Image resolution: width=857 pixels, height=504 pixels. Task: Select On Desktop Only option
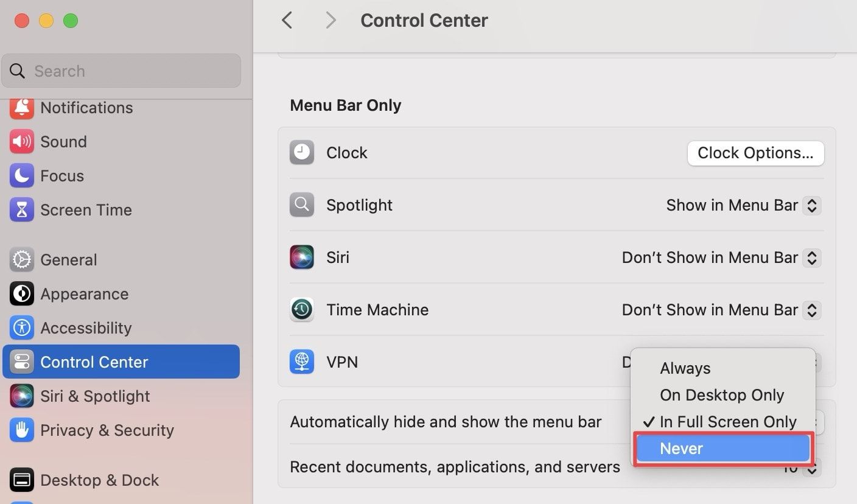point(721,395)
